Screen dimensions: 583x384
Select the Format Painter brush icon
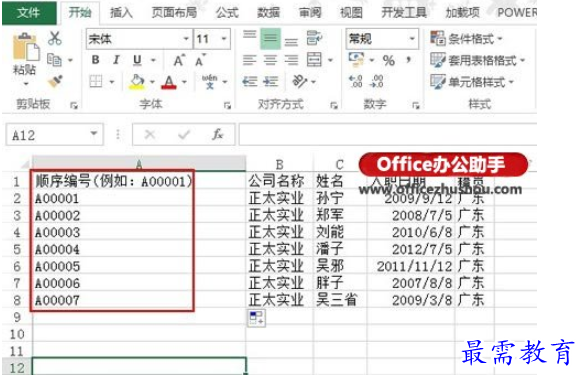point(55,81)
